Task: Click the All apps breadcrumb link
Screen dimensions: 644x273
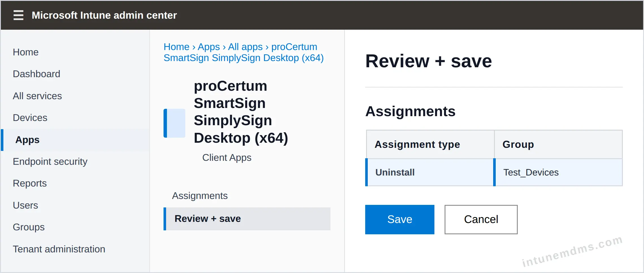Action: 245,47
